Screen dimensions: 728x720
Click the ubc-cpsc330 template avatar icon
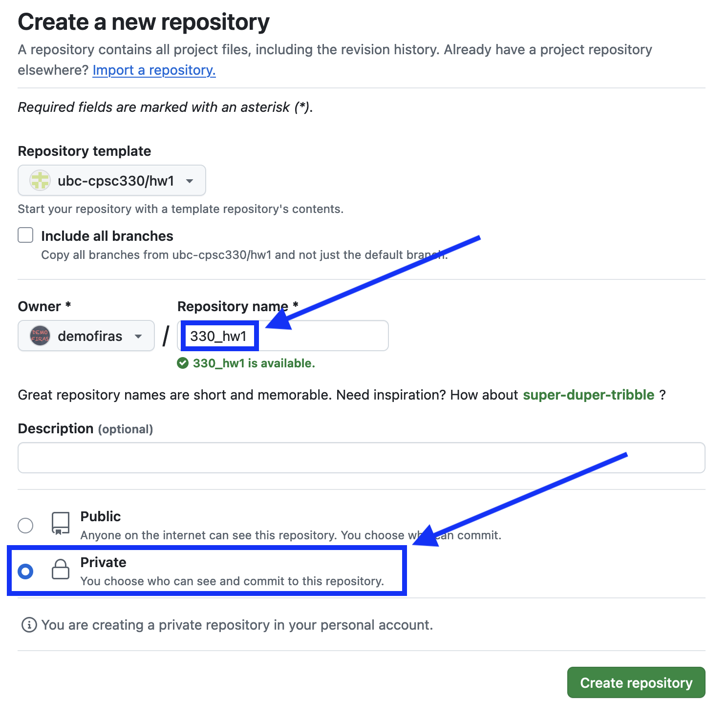tap(40, 181)
